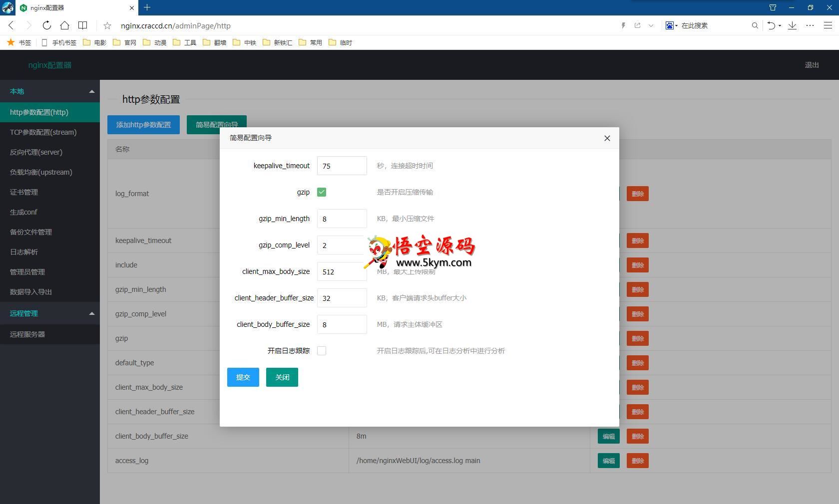The image size is (839, 504).
Task: Delete the keepalive_timeout row
Action: [638, 241]
